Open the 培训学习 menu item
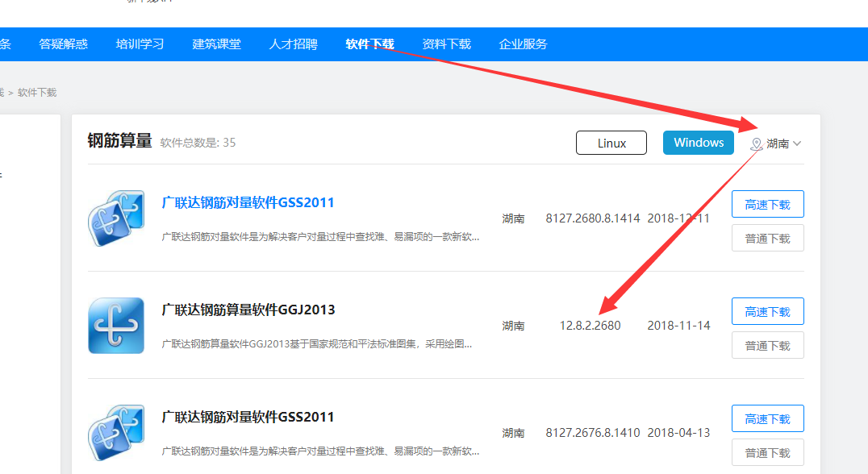This screenshot has height=474, width=868. tap(140, 44)
